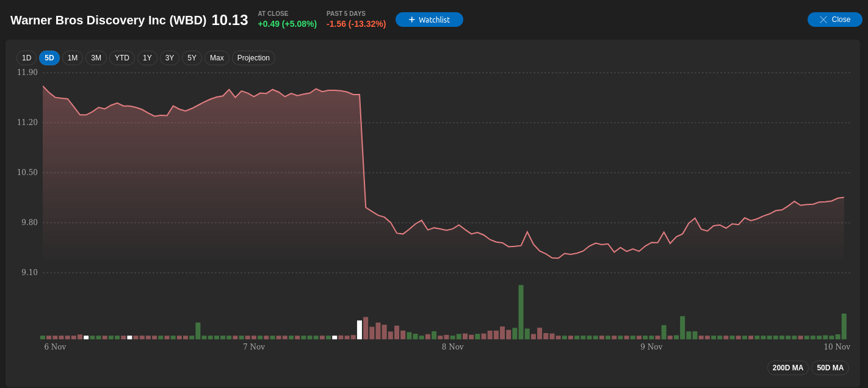Select the 3Y time range
The width and height of the screenshot is (868, 388).
point(170,58)
